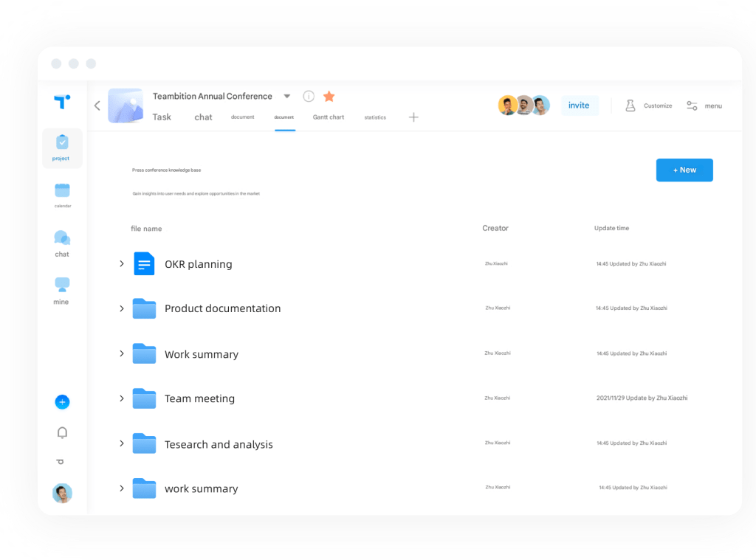Image resolution: width=756 pixels, height=560 pixels.
Task: Open user profile avatar at sidebar bottom
Action: (62, 494)
